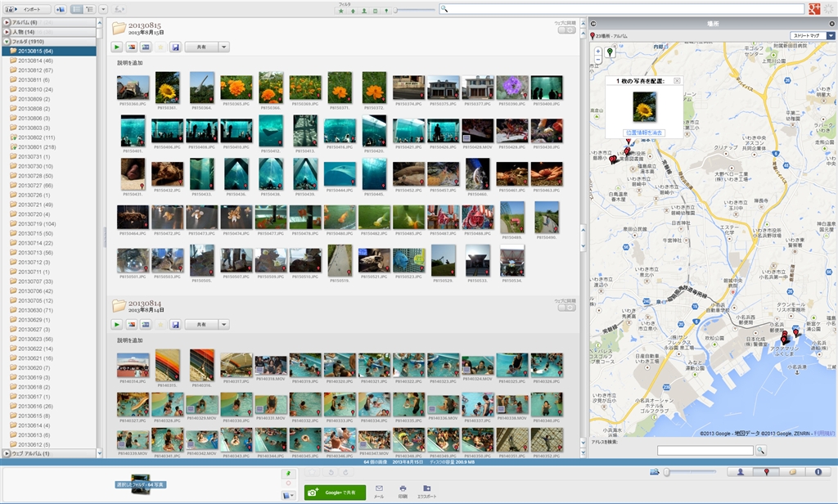This screenshot has width=838, height=504.
Task: Open the Google+ icon beside the search bar
Action: [x=814, y=8]
